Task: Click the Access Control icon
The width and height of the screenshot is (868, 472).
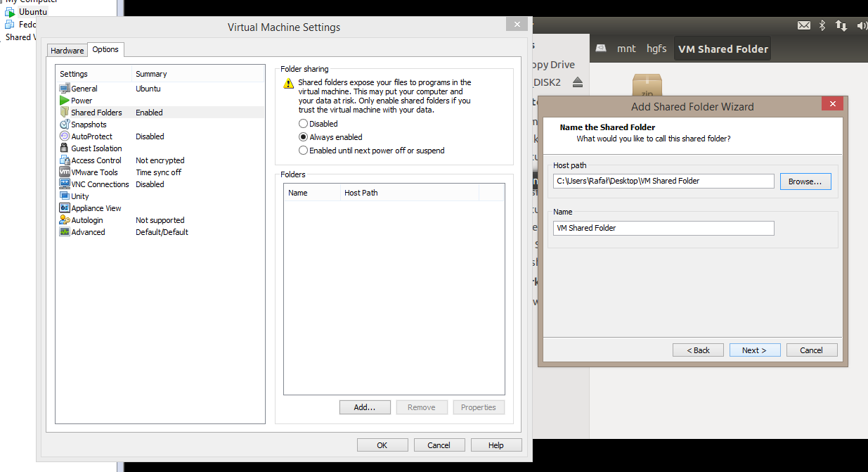Action: tap(64, 160)
